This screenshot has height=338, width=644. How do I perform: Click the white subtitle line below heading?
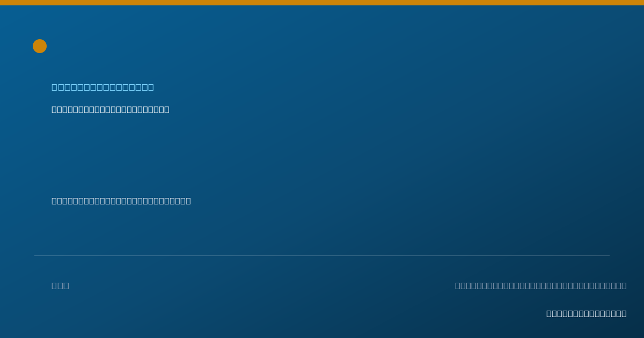point(111,109)
